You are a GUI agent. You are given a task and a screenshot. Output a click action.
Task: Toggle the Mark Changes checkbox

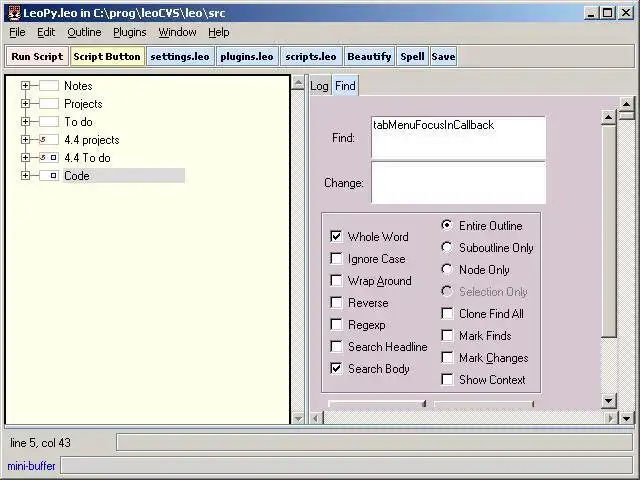[447, 358]
